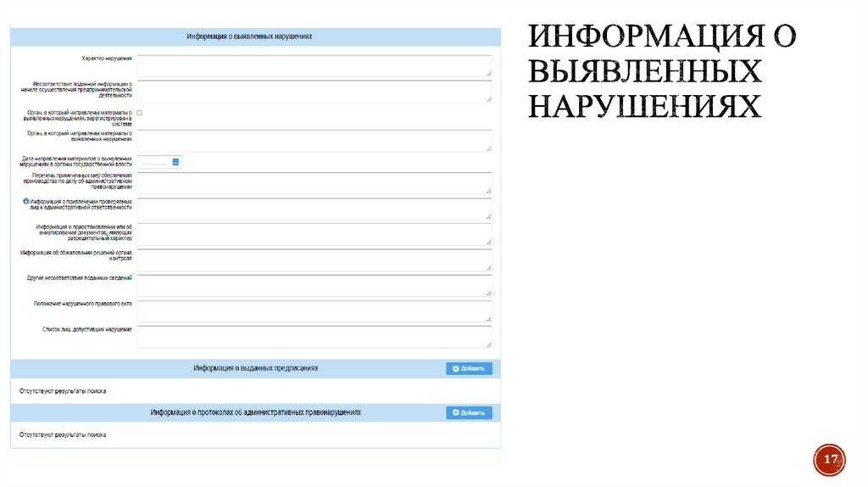Click the 'Список лиц, допустивших нарушение' text area
The width and height of the screenshot is (868, 487).
[x=314, y=336]
